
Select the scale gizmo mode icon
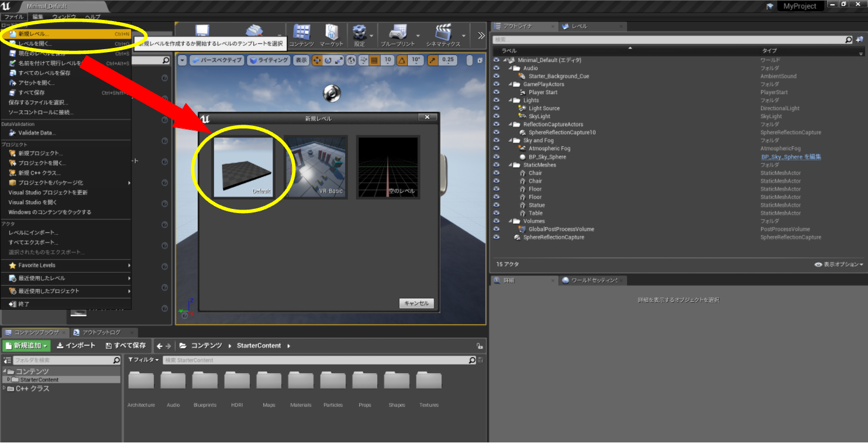pos(339,60)
